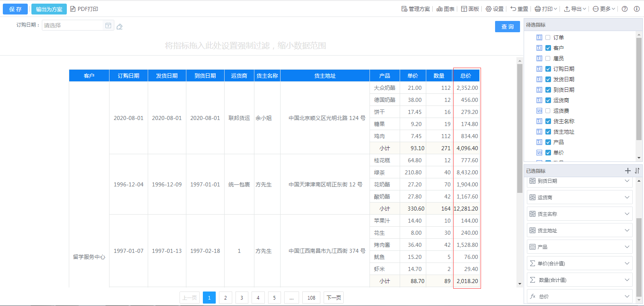Enable the 订单 checkbox
Image resolution: width=644 pixels, height=306 pixels.
(548, 37)
